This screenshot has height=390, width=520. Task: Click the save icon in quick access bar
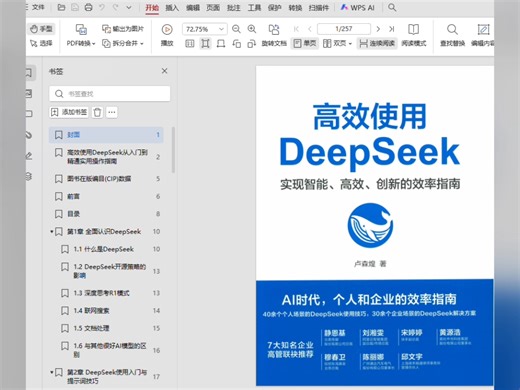75,7
